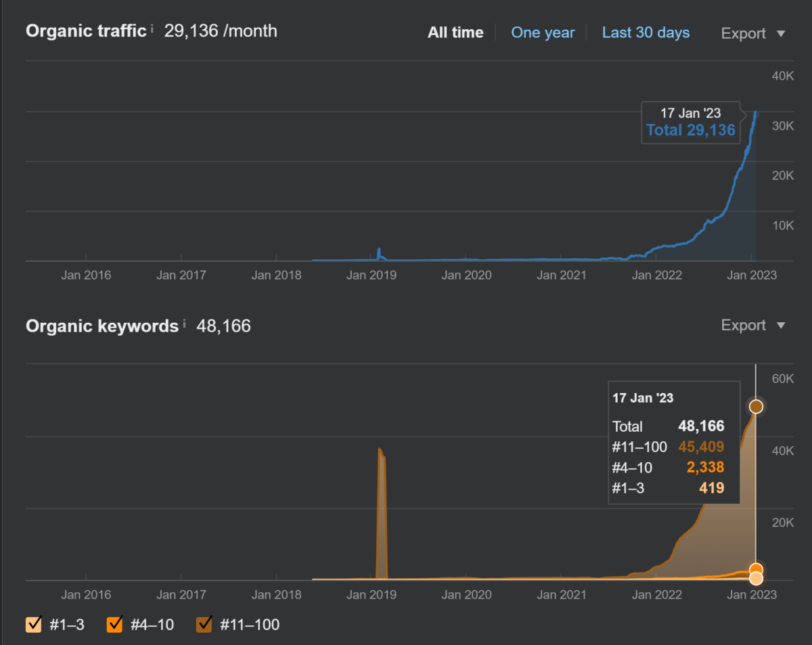812x645 pixels.
Task: Disable the #11–100 positions checkbox
Action: click(x=204, y=624)
